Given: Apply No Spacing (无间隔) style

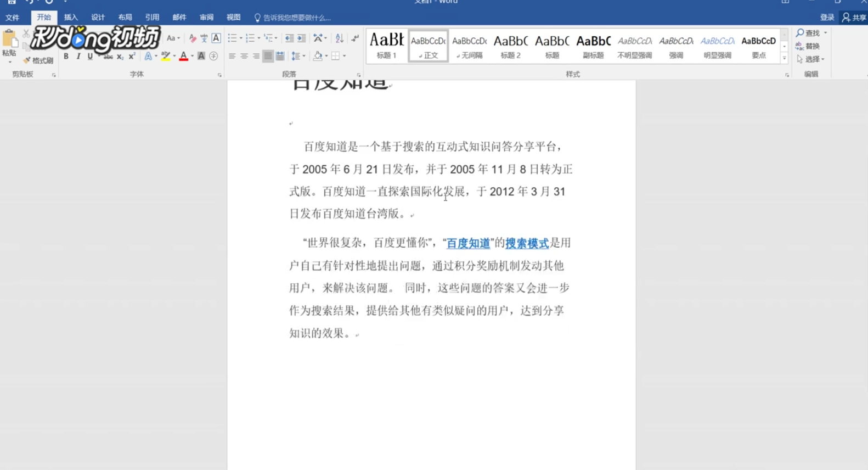Looking at the screenshot, I should 469,46.
